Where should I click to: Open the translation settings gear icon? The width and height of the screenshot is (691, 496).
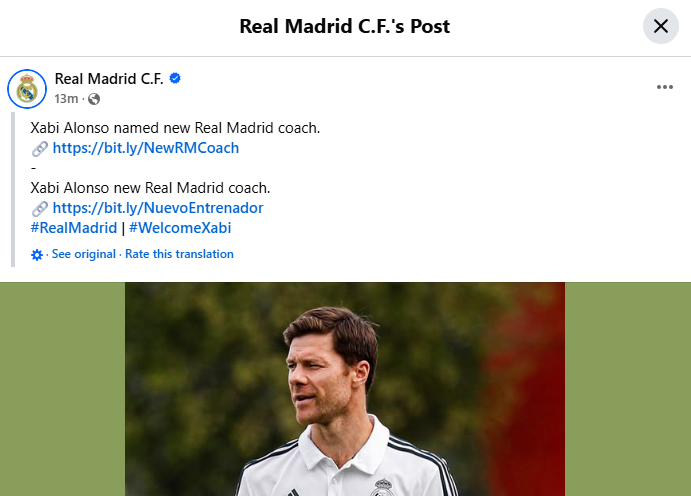coord(37,255)
